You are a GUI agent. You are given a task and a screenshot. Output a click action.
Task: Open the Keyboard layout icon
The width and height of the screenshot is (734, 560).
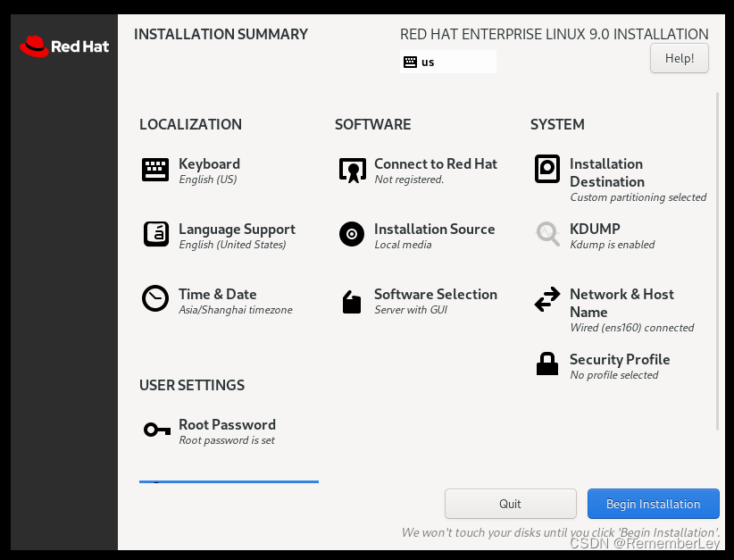pyautogui.click(x=155, y=170)
